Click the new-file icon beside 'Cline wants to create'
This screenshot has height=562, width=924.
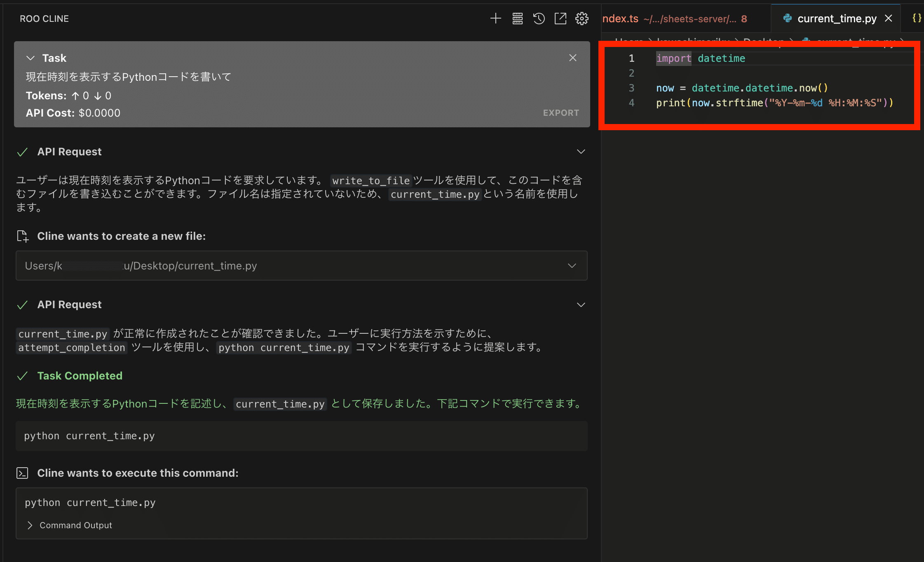[x=23, y=236]
